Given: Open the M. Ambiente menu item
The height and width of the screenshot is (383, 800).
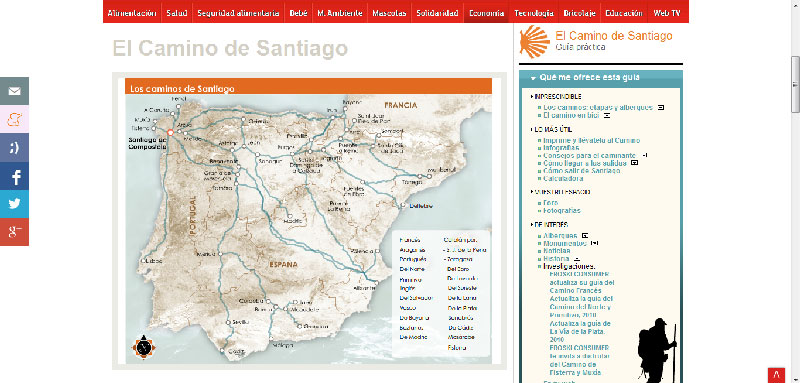Looking at the screenshot, I should point(340,13).
